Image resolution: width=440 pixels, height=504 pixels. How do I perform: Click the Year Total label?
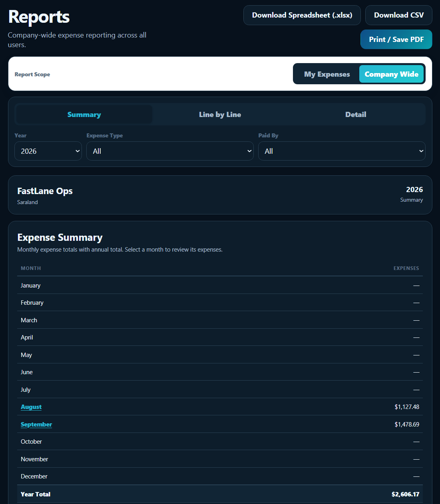click(36, 494)
